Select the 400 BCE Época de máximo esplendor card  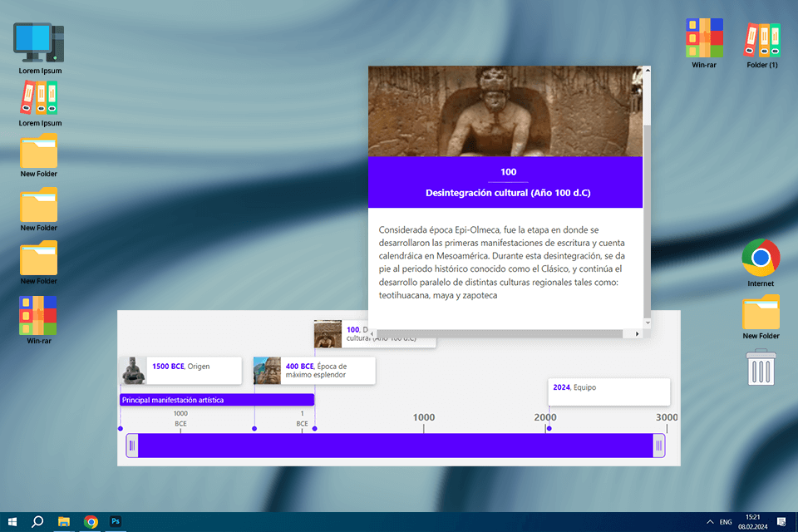(314, 371)
